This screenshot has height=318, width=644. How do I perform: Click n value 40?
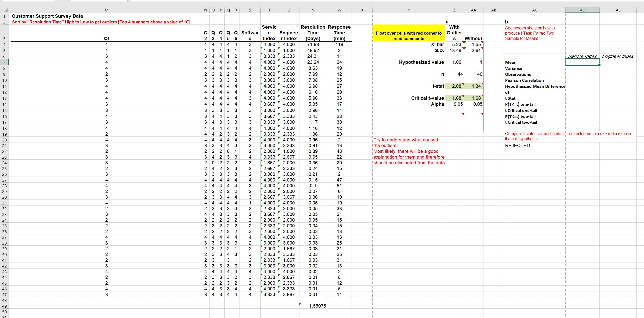pyautogui.click(x=474, y=74)
